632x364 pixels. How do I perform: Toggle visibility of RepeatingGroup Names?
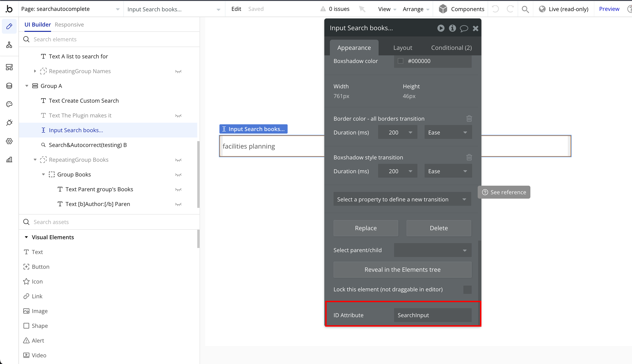pyautogui.click(x=178, y=72)
